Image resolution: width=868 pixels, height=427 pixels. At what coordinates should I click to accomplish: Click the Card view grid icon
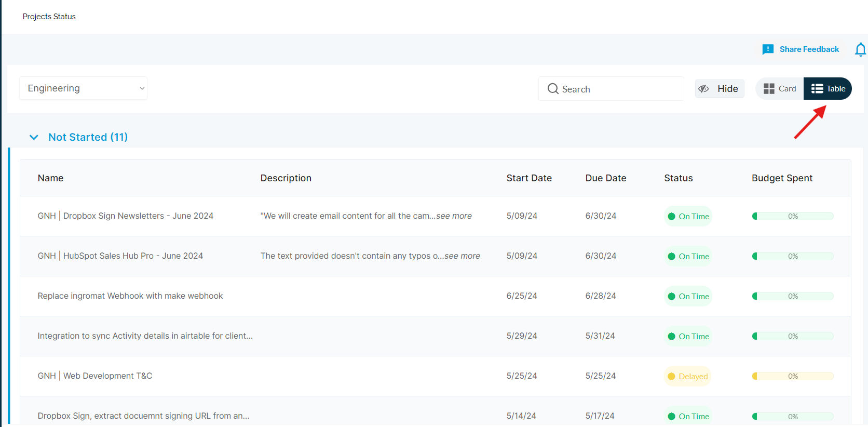769,89
